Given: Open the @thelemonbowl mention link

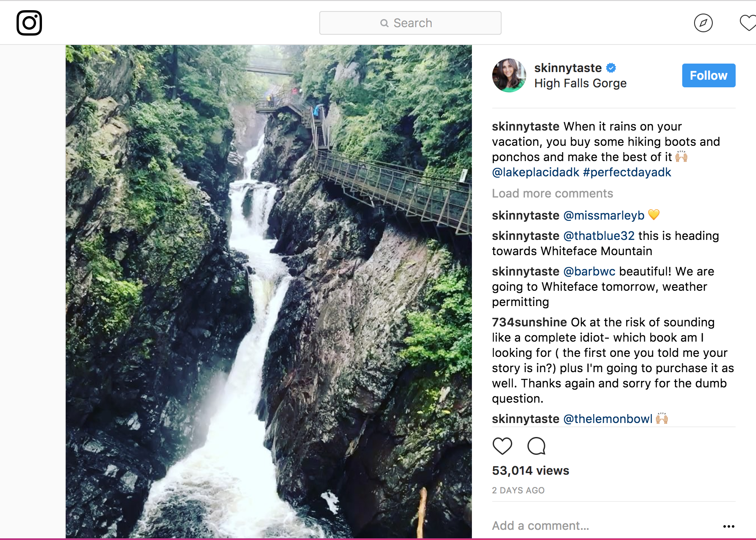Looking at the screenshot, I should [607, 419].
